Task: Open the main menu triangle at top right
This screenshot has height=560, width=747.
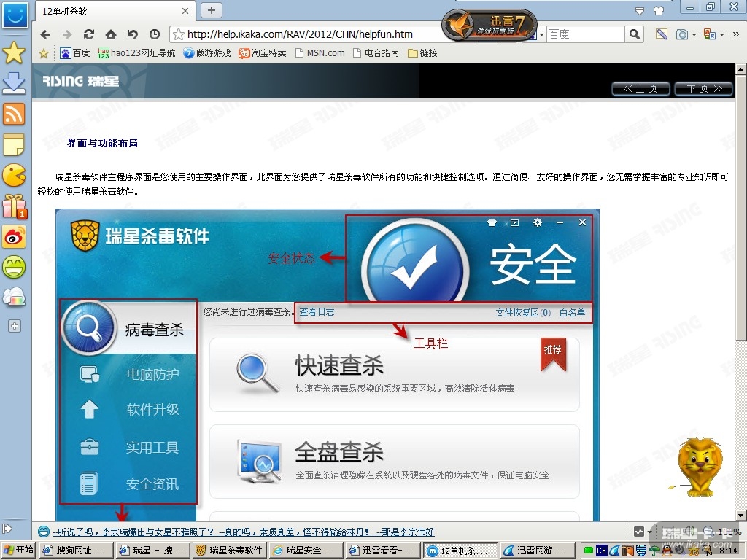Action: point(640,10)
